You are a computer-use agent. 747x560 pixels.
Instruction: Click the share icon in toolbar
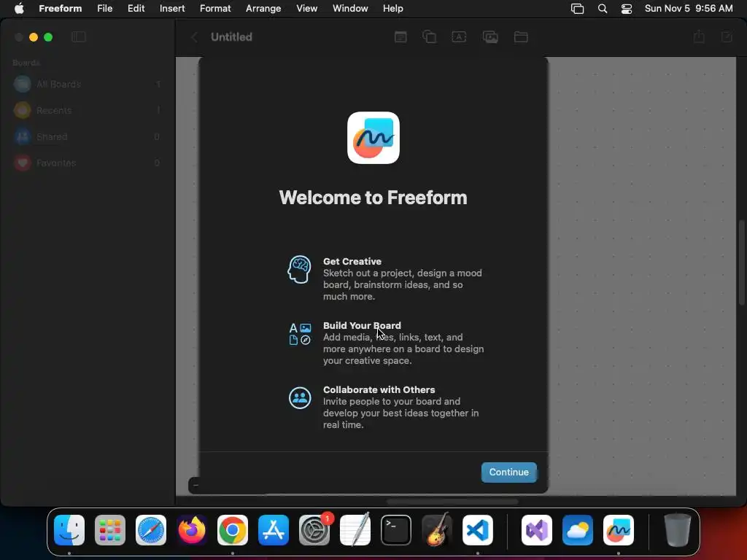(x=699, y=36)
